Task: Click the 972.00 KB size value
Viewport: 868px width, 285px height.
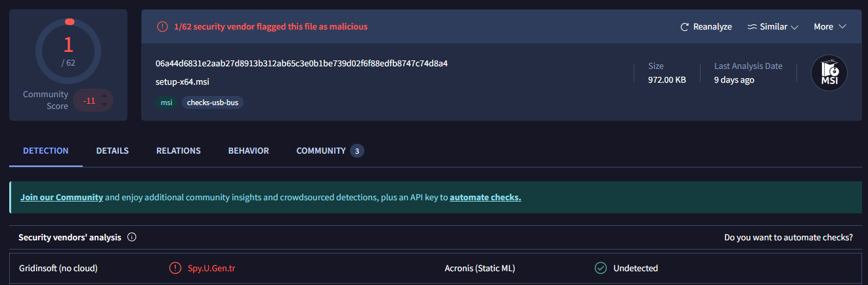Action: 667,79
